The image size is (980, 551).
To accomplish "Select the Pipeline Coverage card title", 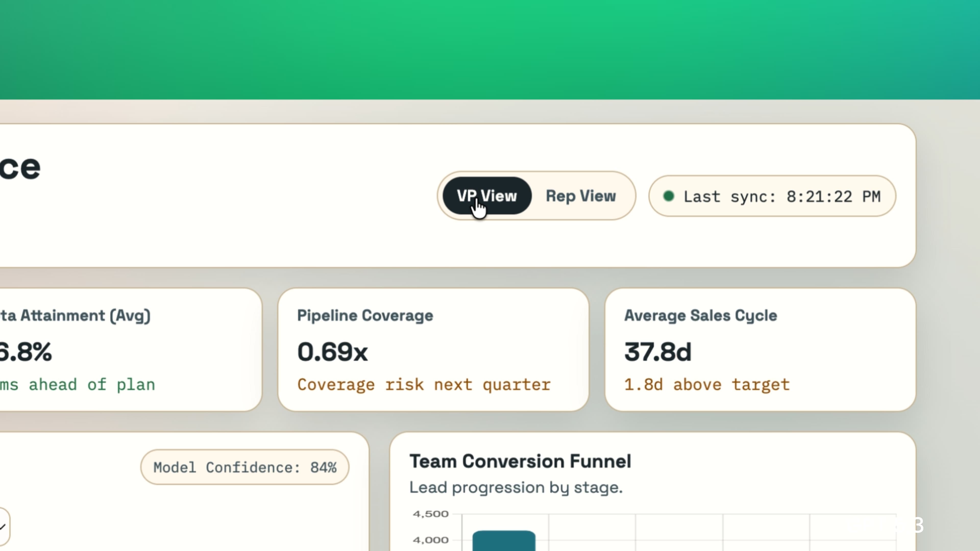I will (x=365, y=315).
